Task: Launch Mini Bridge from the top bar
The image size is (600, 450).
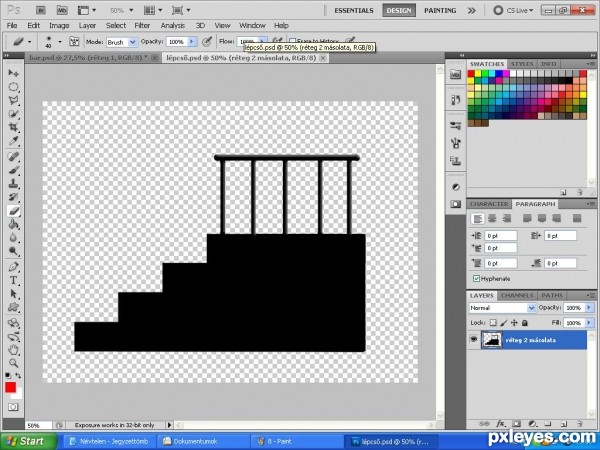Action: pos(62,10)
